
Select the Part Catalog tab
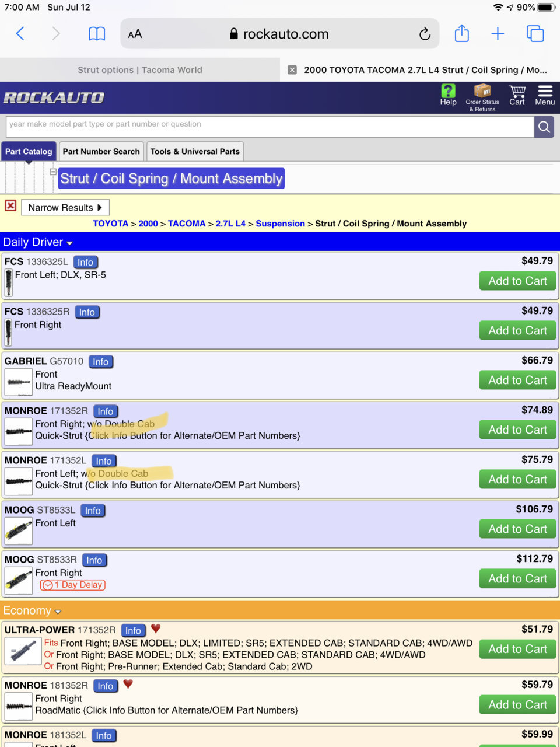pyautogui.click(x=29, y=151)
